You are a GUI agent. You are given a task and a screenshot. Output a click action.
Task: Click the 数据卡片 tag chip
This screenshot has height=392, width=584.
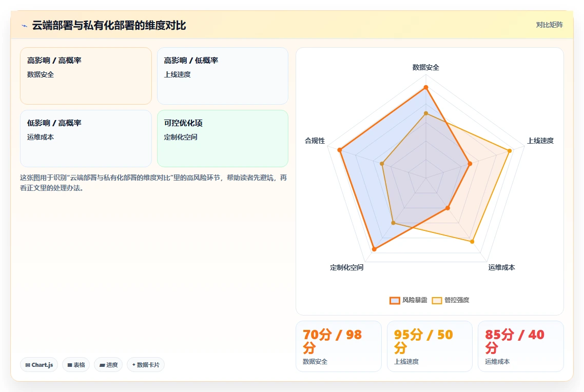pos(146,365)
